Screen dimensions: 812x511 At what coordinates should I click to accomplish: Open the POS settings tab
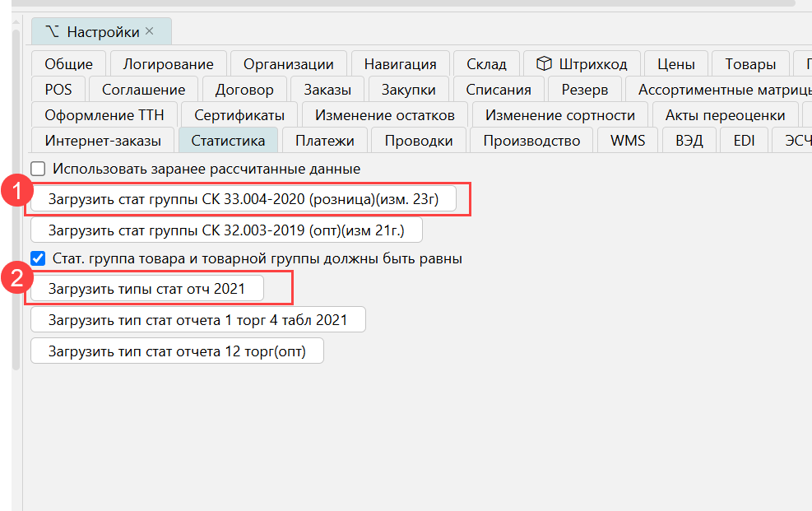pos(58,90)
